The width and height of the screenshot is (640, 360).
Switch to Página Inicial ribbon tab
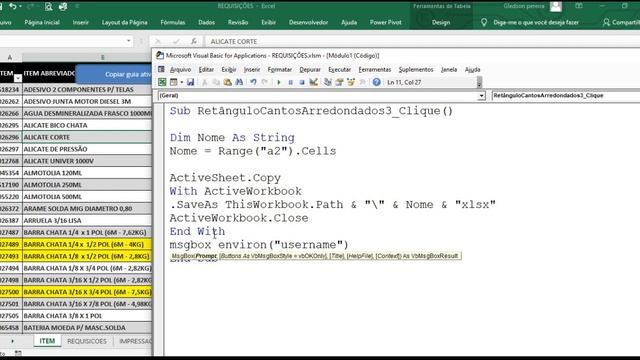pos(42,22)
